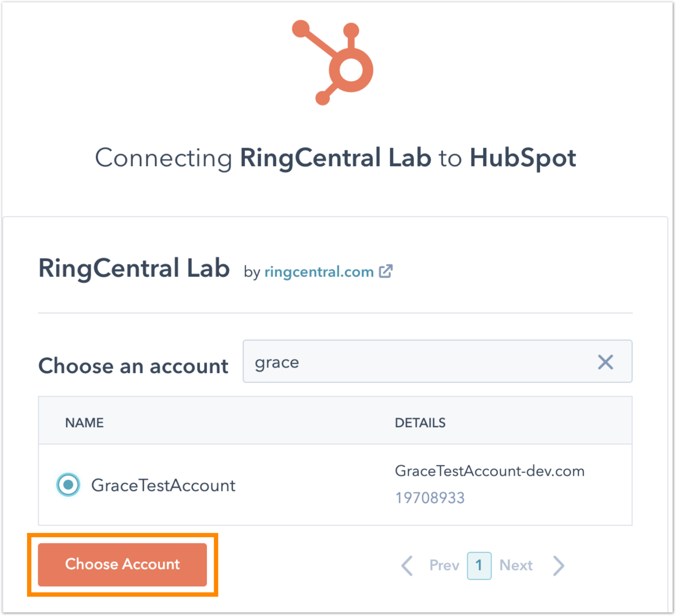Click the right chevron after Next
The width and height of the screenshot is (676, 616).
[559, 565]
